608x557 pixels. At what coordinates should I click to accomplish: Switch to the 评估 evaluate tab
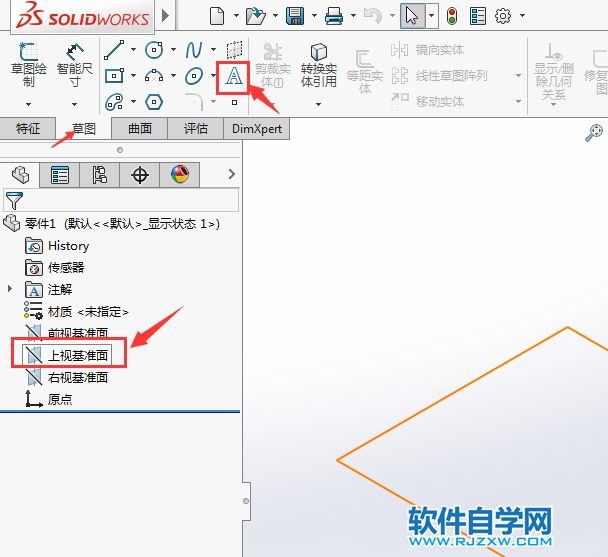coord(195,128)
